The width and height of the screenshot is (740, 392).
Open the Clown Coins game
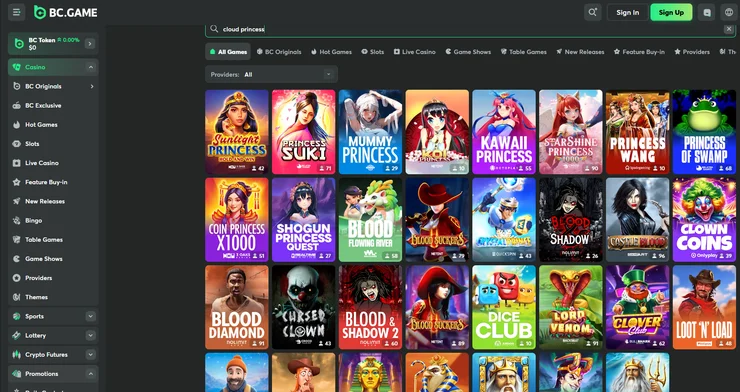(704, 219)
